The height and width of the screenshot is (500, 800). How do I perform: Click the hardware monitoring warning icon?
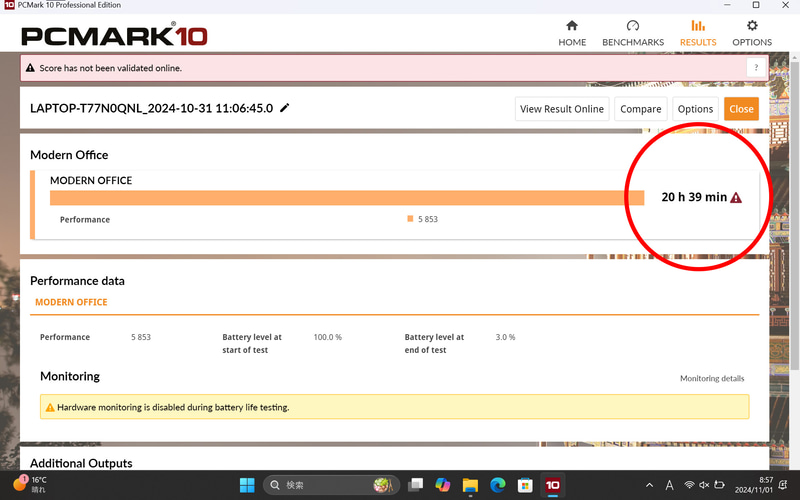(50, 407)
